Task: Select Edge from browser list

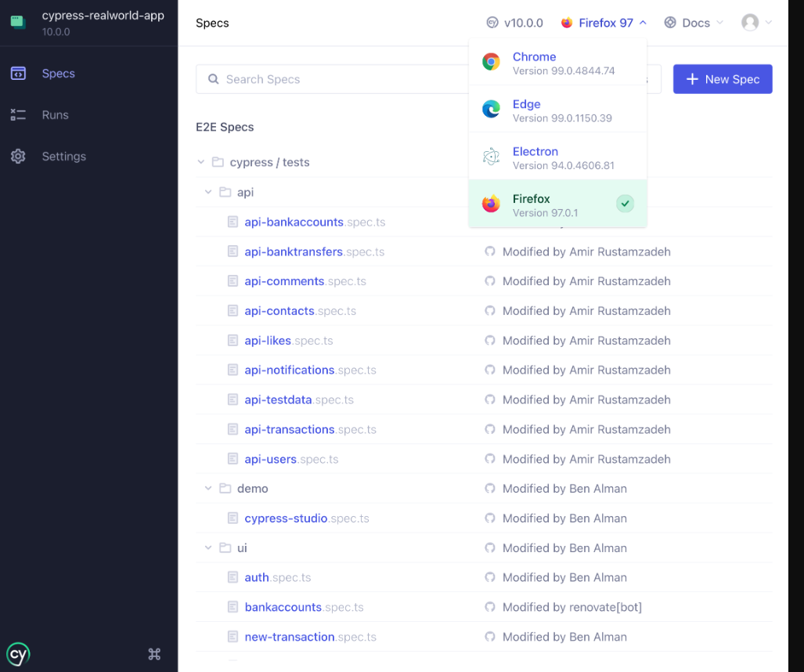Action: coord(558,110)
